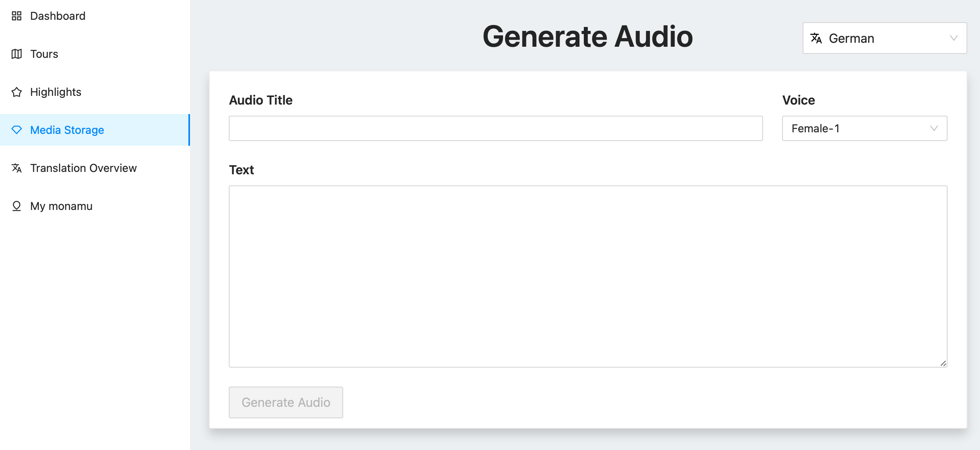Click the text area resize handle
980x450 pixels.
[x=943, y=363]
